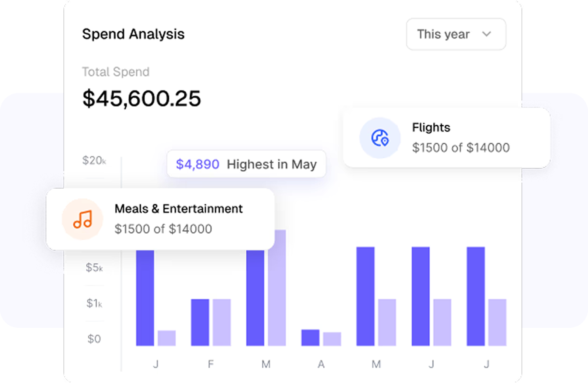Click the $1k axis label

[94, 303]
